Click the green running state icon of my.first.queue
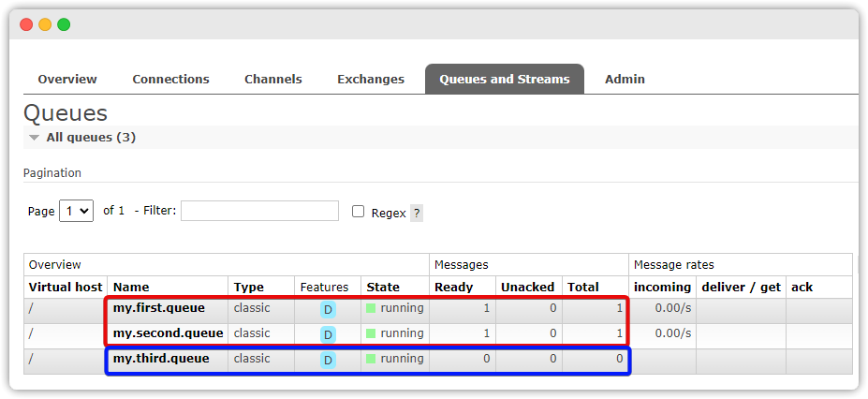Viewport: 868px width, 399px height. (371, 308)
